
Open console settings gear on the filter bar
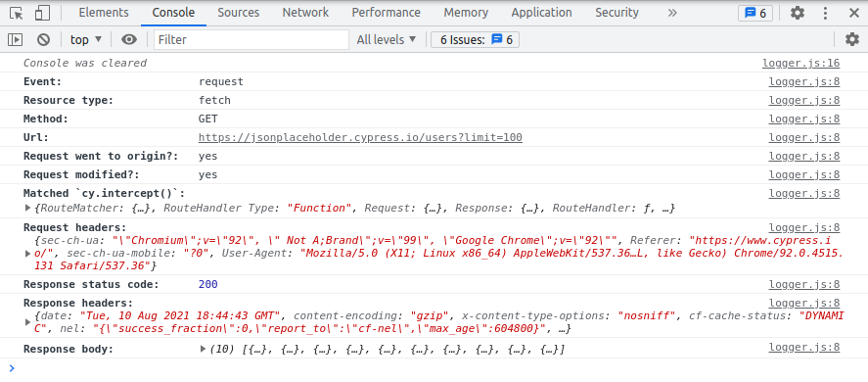click(x=852, y=39)
